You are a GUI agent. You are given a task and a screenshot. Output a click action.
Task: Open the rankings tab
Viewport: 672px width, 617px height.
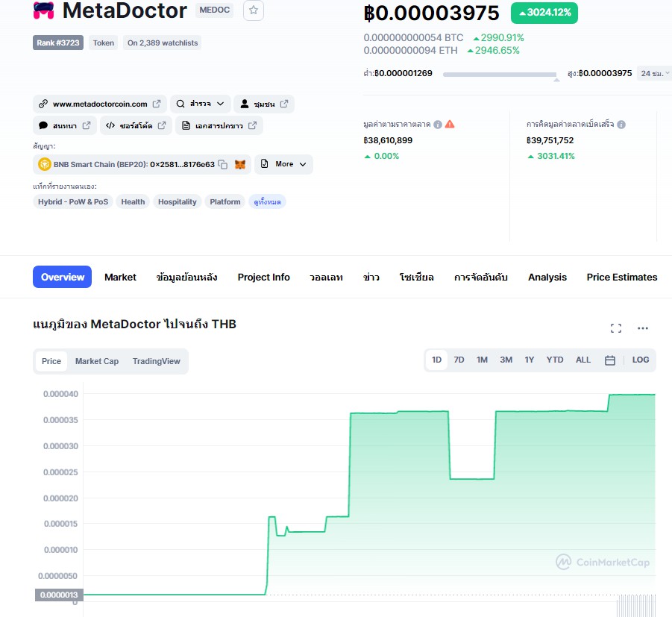481,278
